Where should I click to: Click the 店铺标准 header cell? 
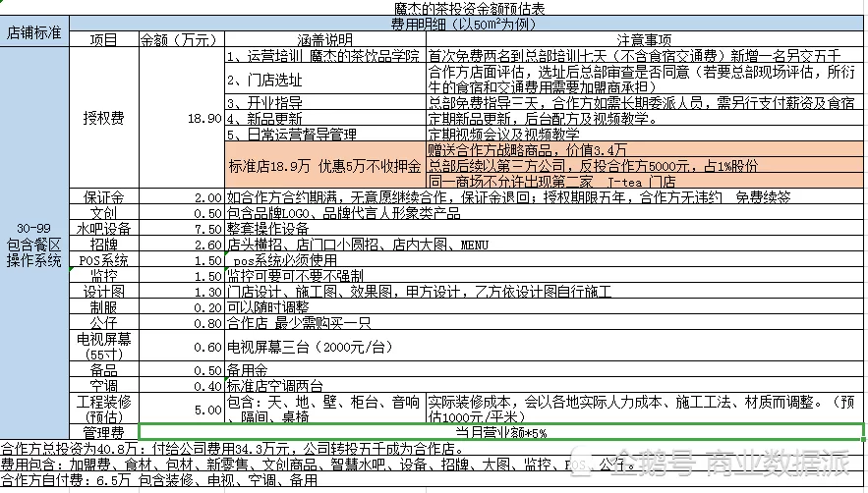pos(34,31)
